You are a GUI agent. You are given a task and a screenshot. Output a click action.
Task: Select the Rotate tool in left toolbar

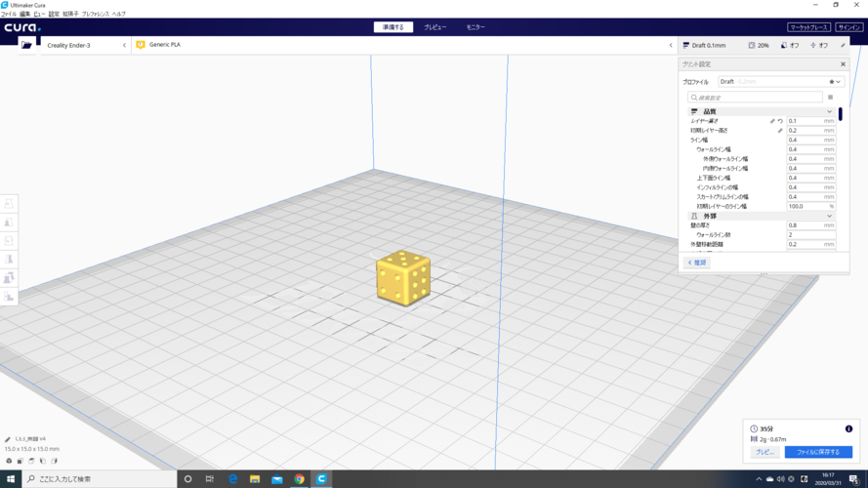(x=9, y=241)
